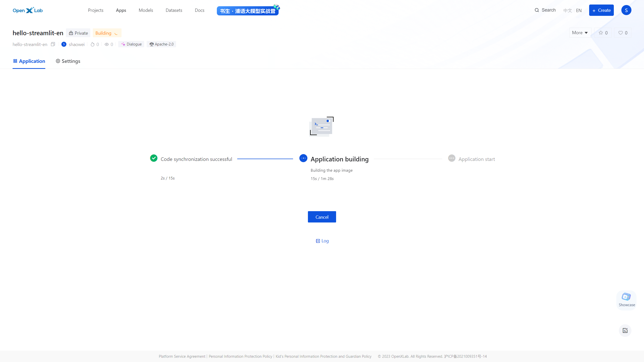This screenshot has width=644, height=362.
Task: Open the Docs nav item
Action: pos(199,10)
